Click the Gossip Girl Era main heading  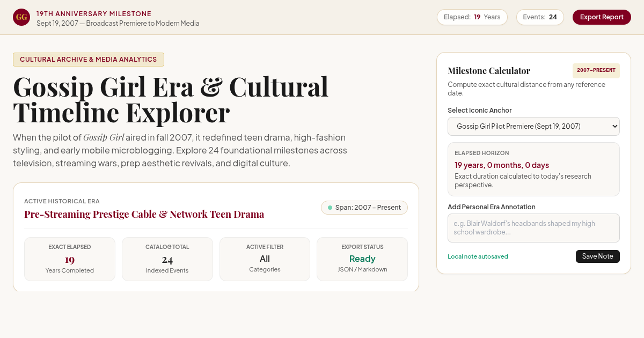(171, 100)
